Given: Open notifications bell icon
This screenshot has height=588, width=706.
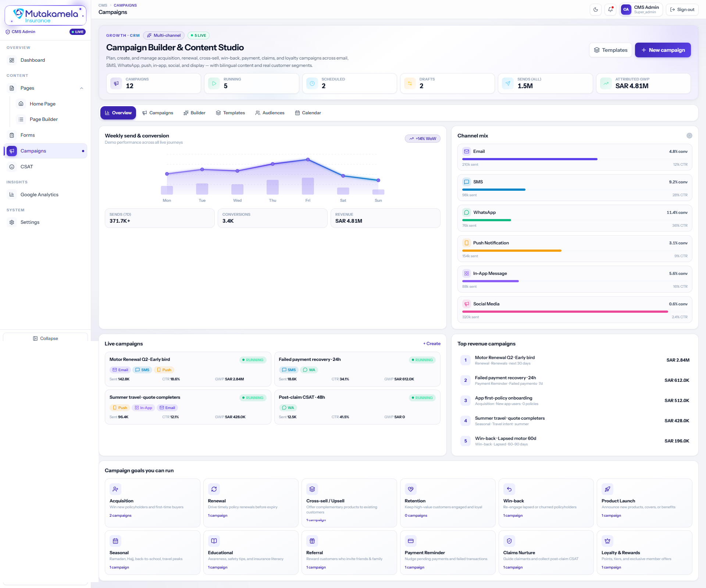Looking at the screenshot, I should coord(610,10).
